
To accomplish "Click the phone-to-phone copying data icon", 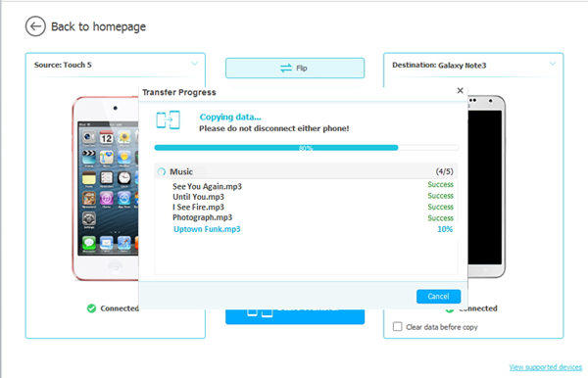I will click(168, 119).
